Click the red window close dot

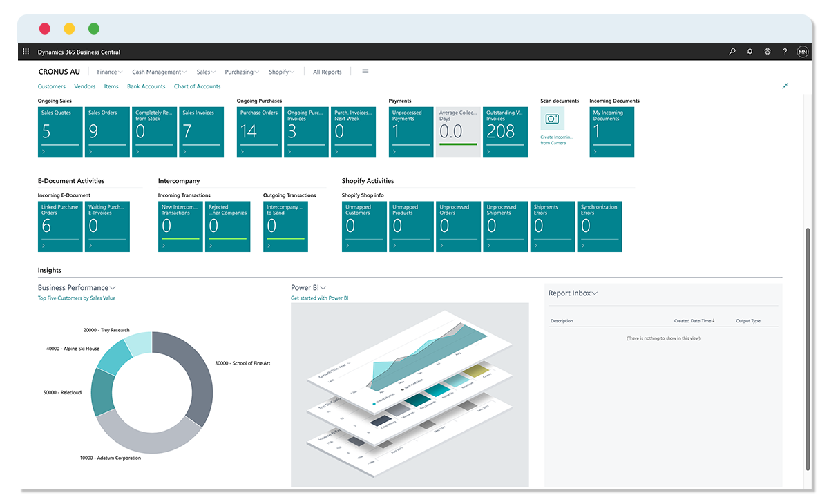(x=45, y=28)
